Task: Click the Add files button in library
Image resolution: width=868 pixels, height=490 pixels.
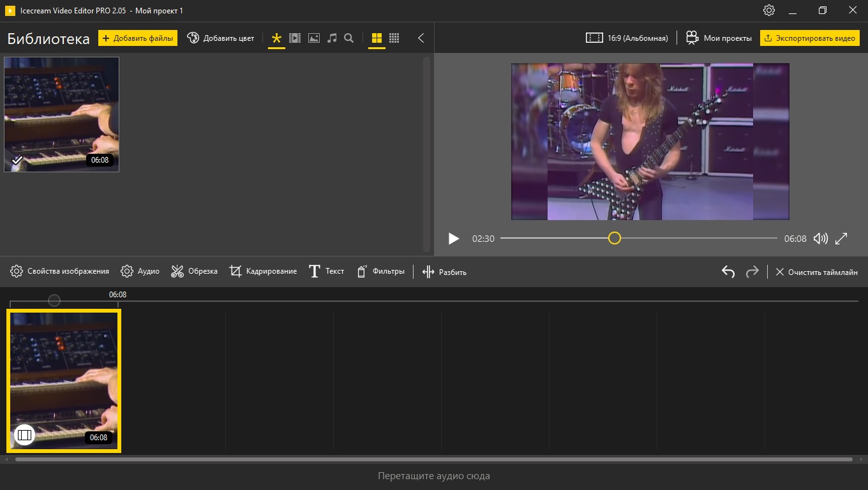Action: [138, 38]
